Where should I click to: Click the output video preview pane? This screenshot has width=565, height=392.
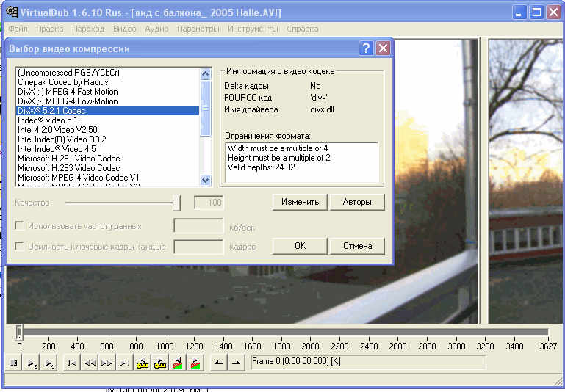coord(526,181)
